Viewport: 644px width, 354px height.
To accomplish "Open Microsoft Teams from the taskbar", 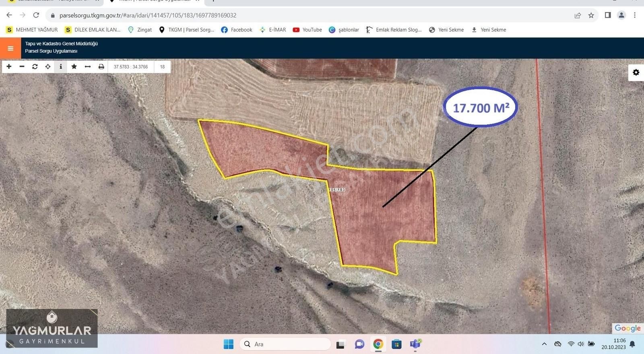I will pyautogui.click(x=415, y=344).
